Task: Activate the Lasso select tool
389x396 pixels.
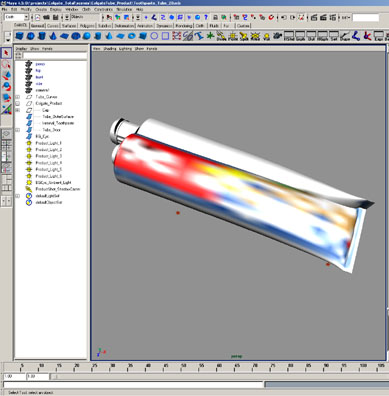Action: click(6, 64)
